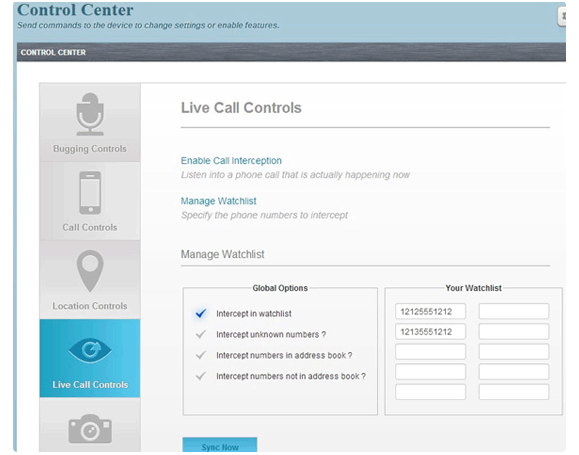579x455 pixels.
Task: Enable Intercept numbers in address book
Action: tap(201, 355)
